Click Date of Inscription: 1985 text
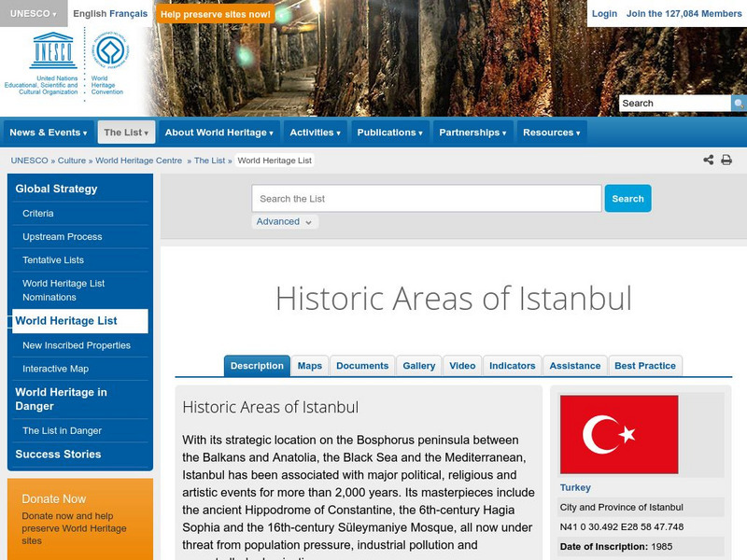Image resolution: width=747 pixels, height=560 pixels. (616, 546)
